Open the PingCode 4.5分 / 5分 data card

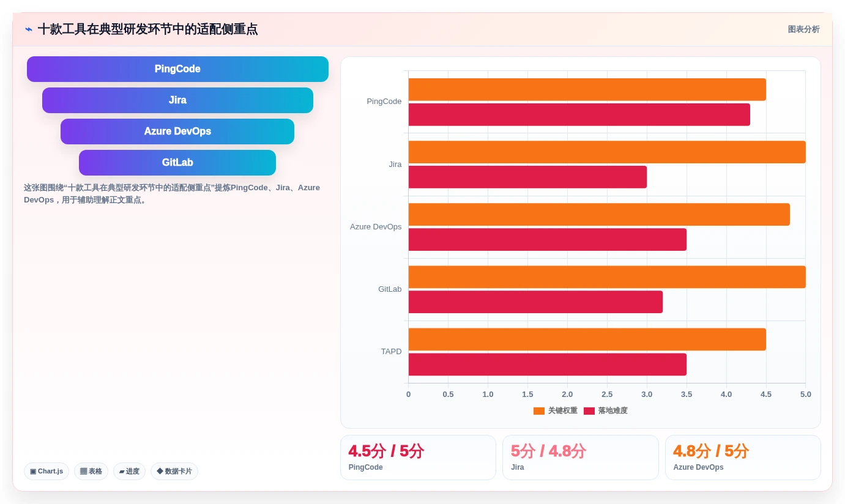pyautogui.click(x=418, y=458)
